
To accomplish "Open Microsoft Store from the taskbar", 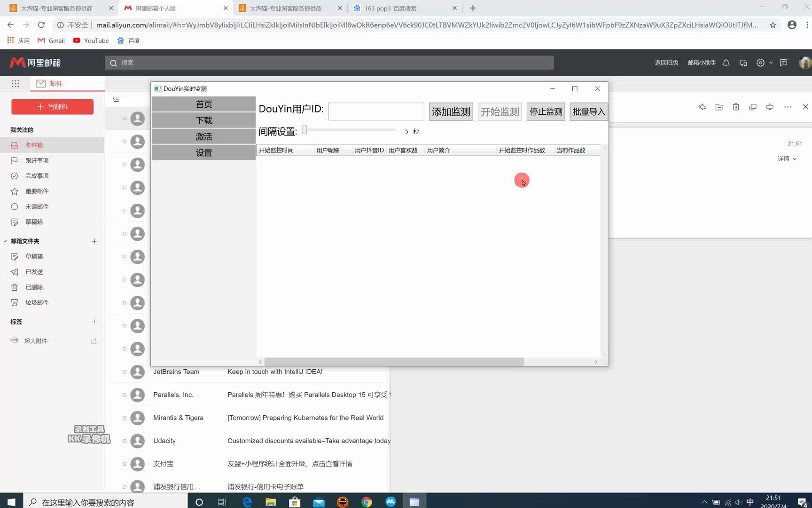I will click(295, 502).
